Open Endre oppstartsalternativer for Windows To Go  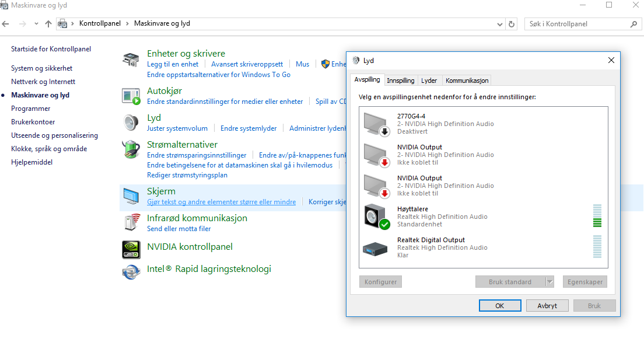pos(219,75)
